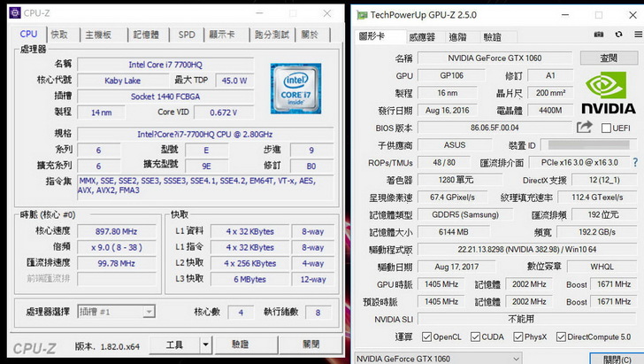Toggle the CUDA checkbox

coord(475,337)
